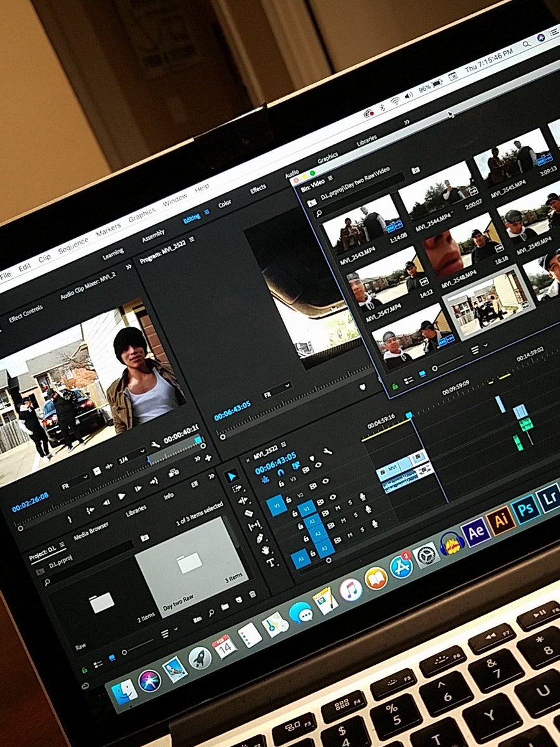Open App Store from the Dock
The height and width of the screenshot is (747, 560).
point(401,566)
